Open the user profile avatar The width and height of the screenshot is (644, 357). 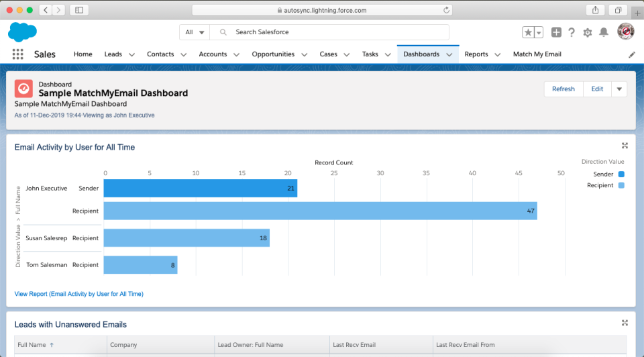click(625, 32)
